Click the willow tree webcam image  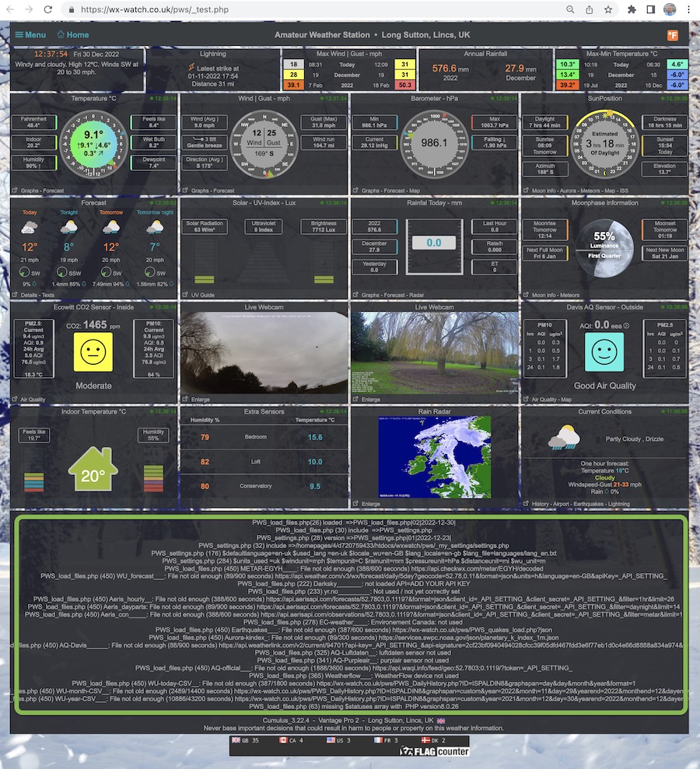click(434, 353)
